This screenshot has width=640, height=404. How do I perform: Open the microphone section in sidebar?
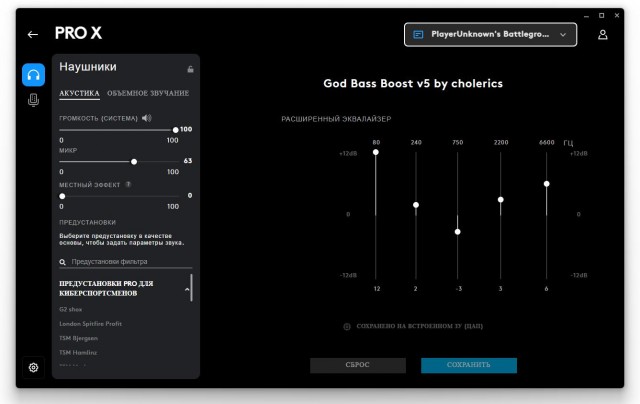tap(33, 100)
